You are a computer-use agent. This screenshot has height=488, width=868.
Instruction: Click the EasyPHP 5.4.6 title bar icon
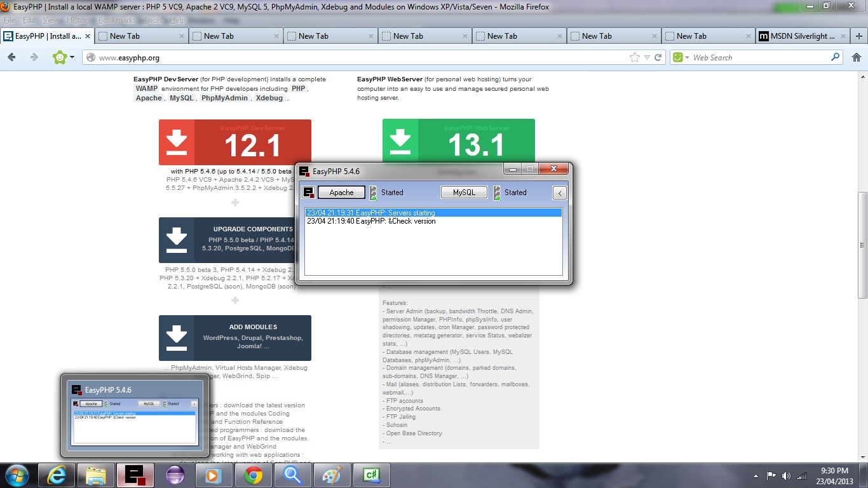tap(304, 172)
